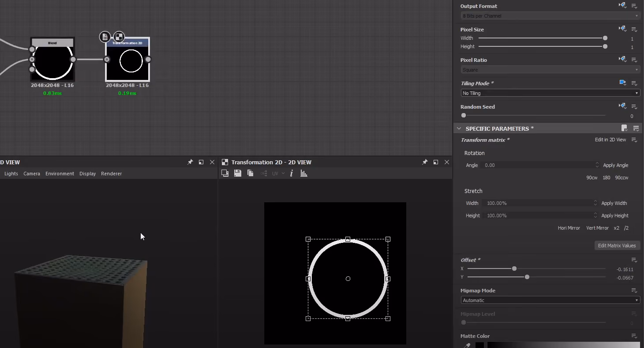The image size is (644, 348).
Task: Click Apply Width
Action: point(614,203)
